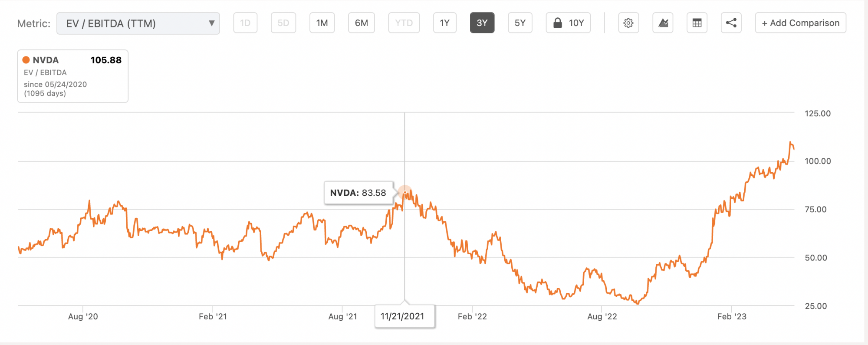This screenshot has width=868, height=345.
Task: Select the EV / EBITDA (TTM) combo box
Action: pos(138,23)
